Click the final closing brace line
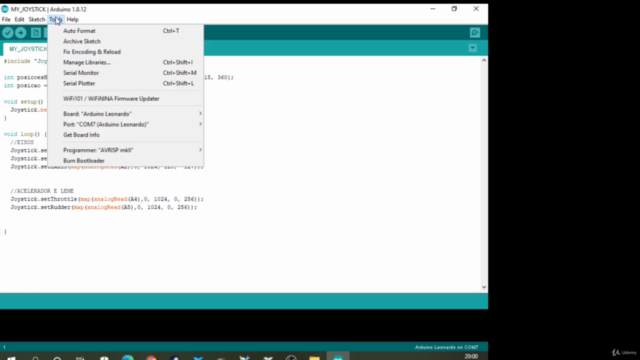The height and width of the screenshot is (360, 640). pos(5,232)
